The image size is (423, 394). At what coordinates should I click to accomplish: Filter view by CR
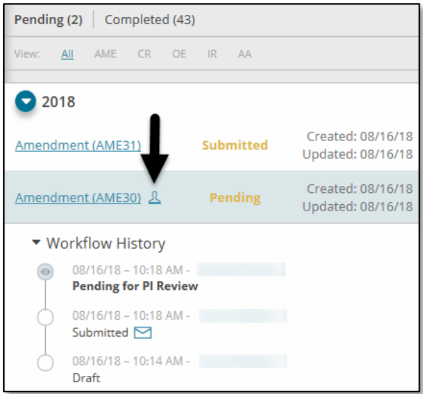point(144,54)
